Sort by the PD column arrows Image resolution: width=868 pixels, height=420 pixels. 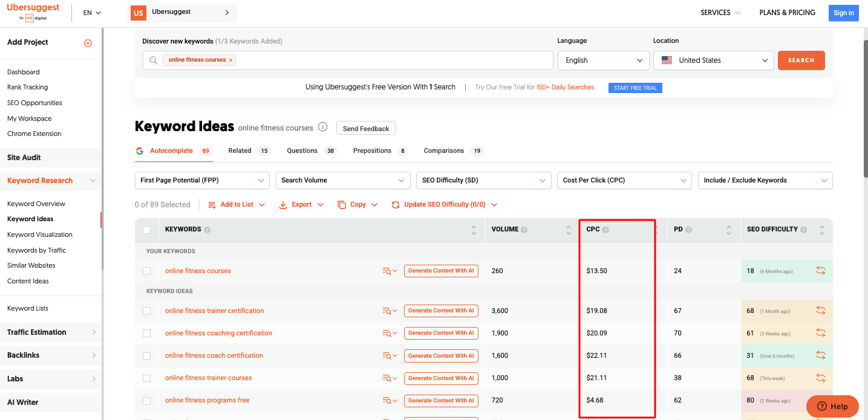pyautogui.click(x=728, y=230)
